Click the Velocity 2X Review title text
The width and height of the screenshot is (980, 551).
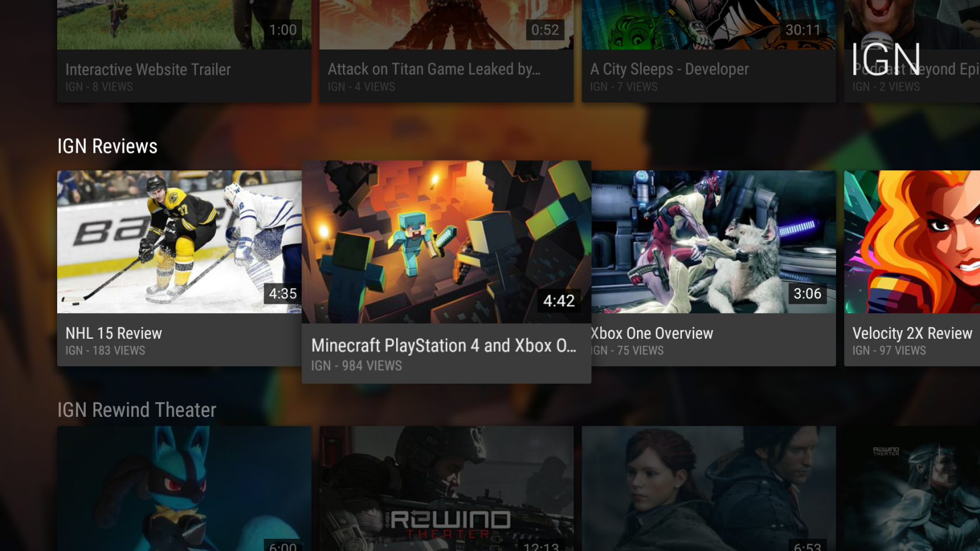pyautogui.click(x=912, y=334)
